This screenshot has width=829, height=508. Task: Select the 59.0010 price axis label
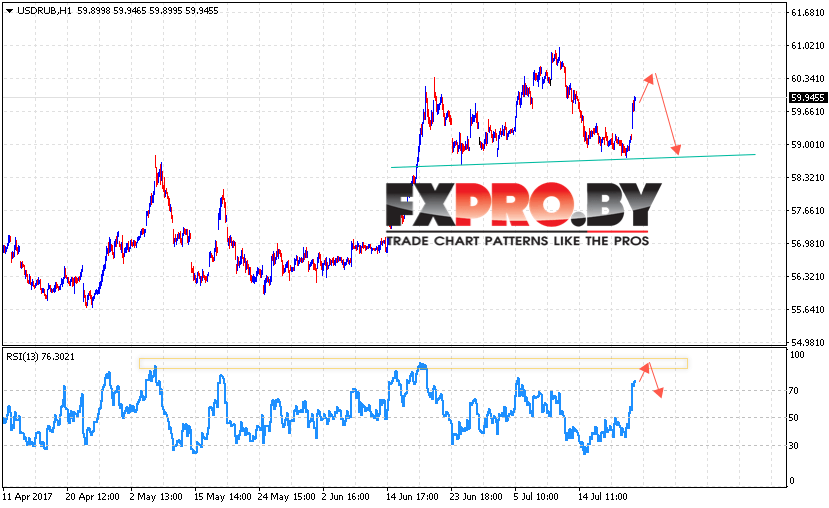point(808,144)
